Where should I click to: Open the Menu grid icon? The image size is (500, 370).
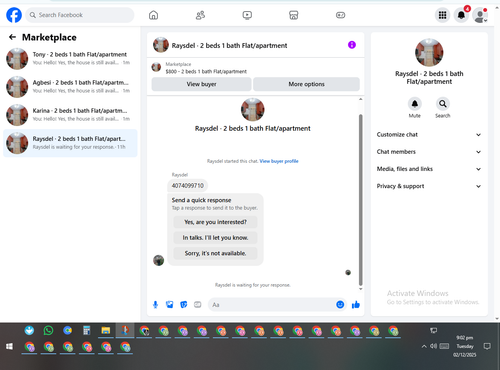[x=442, y=15]
